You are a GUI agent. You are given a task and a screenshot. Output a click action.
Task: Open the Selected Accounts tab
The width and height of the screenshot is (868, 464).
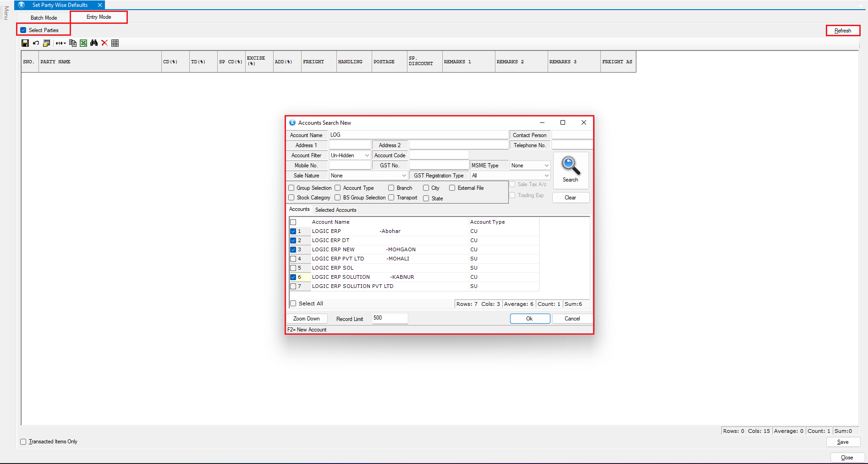[335, 210]
